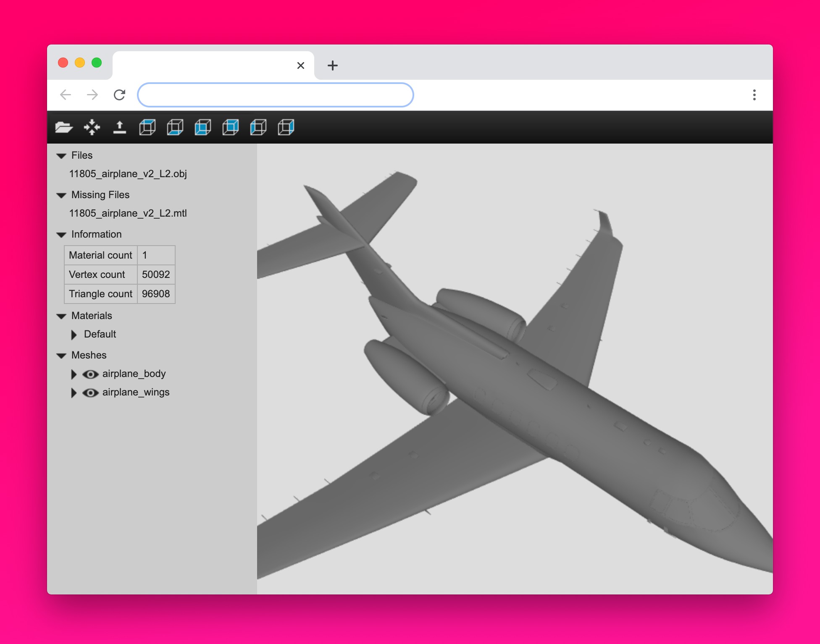The width and height of the screenshot is (820, 644).
Task: Collapse the Missing Files section
Action: [x=61, y=195]
